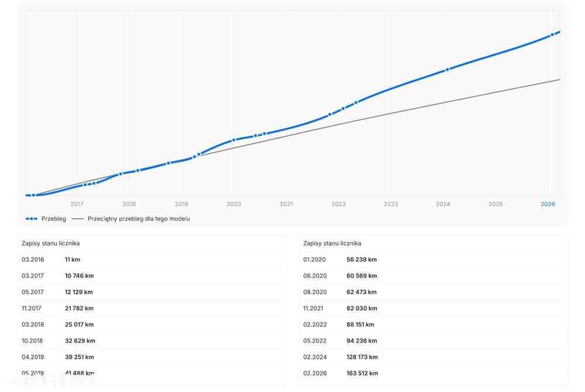Screen dimensions: 585x392
Task: Select the 04.2019 date entry
Action: [x=33, y=357]
